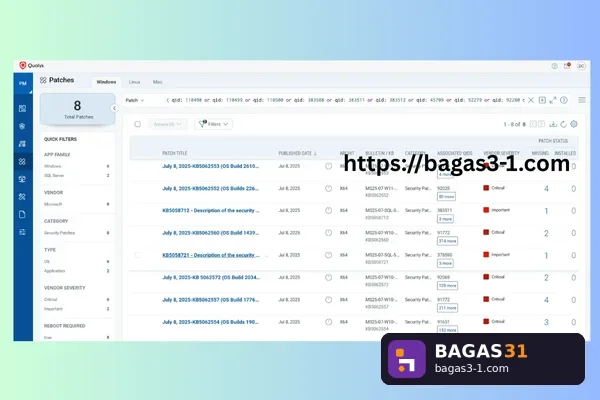Open the help icon in the top header

(554, 66)
